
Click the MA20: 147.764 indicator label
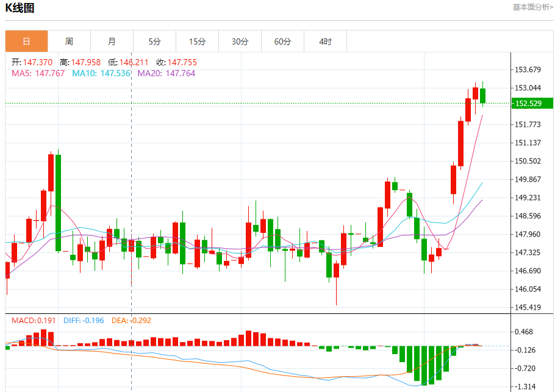(167, 73)
